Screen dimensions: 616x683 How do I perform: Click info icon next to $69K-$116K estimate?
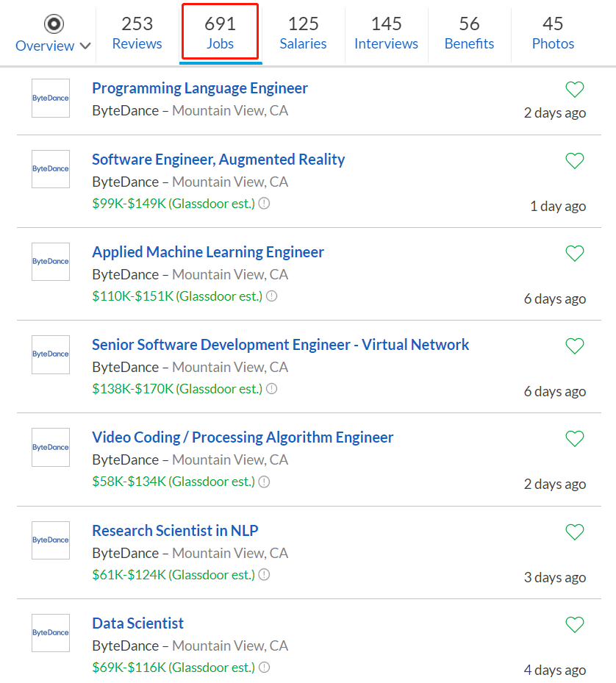(x=264, y=668)
